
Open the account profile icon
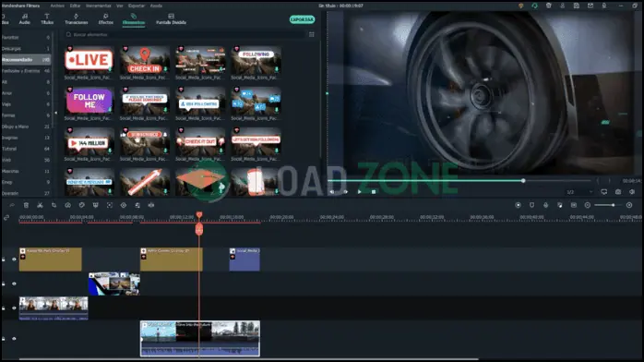point(562,6)
